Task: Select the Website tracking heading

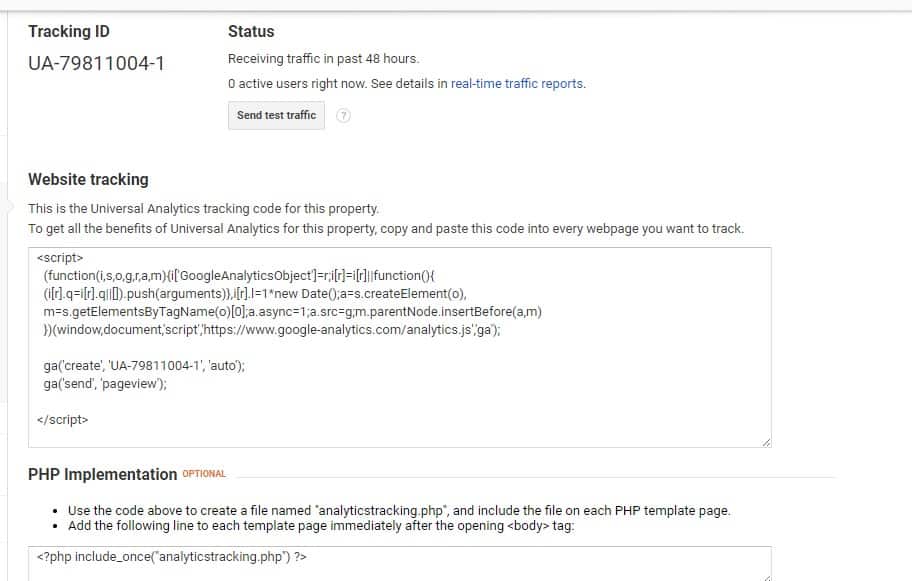Action: [88, 180]
